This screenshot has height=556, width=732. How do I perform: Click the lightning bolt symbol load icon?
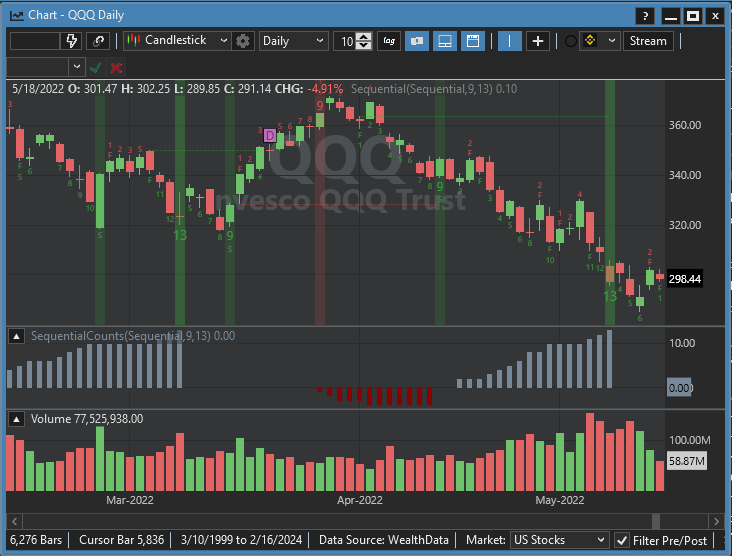[72, 41]
